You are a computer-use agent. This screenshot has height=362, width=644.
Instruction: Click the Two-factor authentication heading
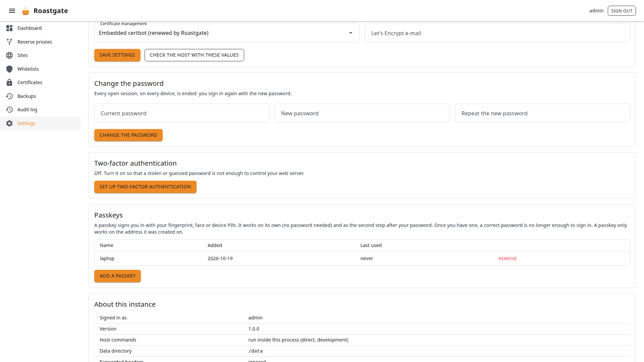tap(135, 163)
